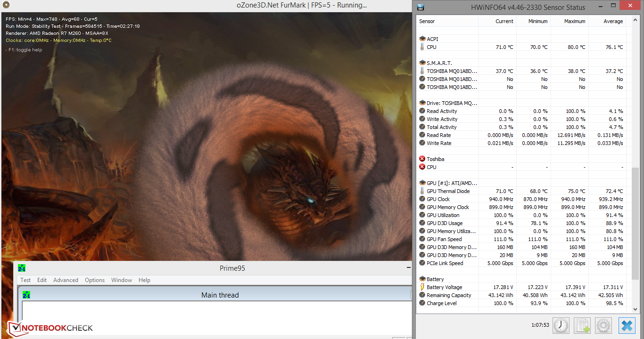Click the PCIe Link Speed row icon
This screenshot has height=339, width=644.
(422, 263)
